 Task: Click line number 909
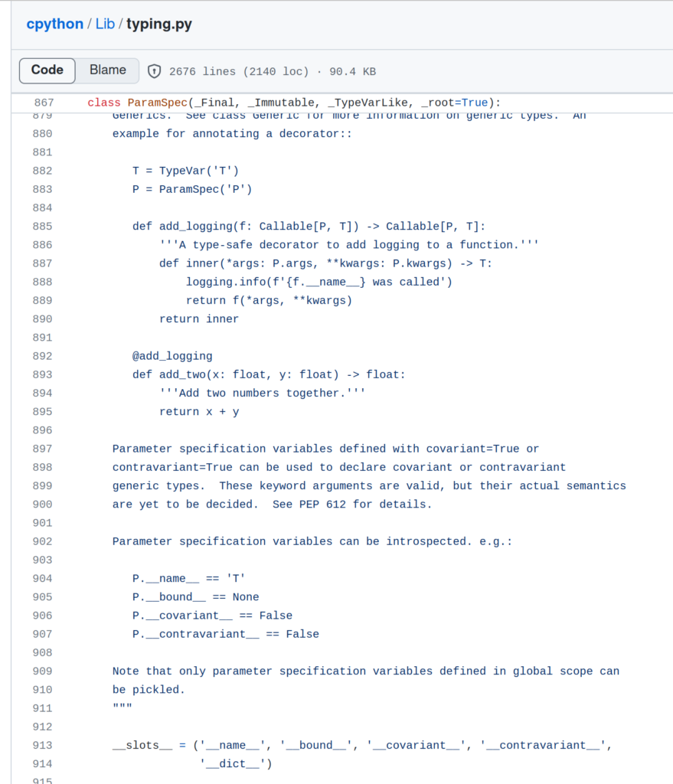[43, 671]
